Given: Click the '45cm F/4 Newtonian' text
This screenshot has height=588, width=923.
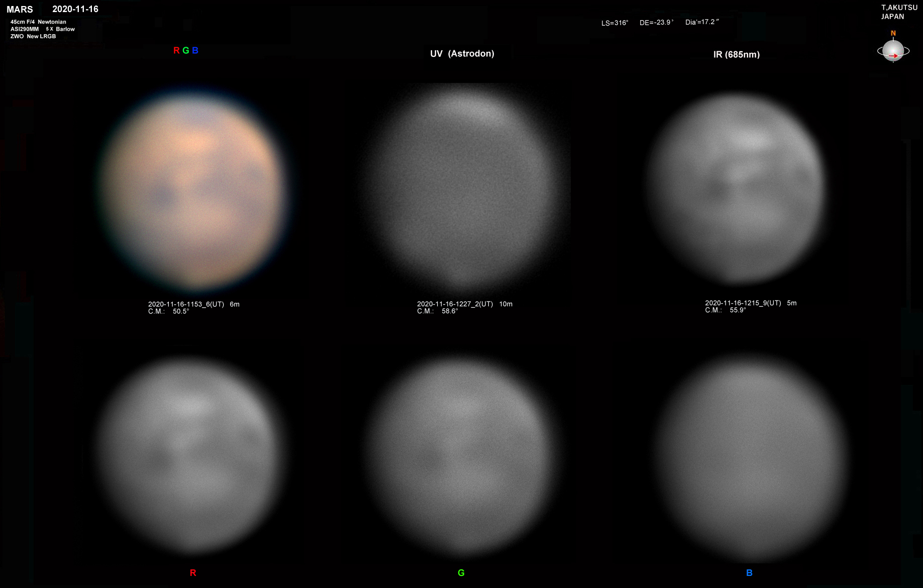Looking at the screenshot, I should (38, 22).
